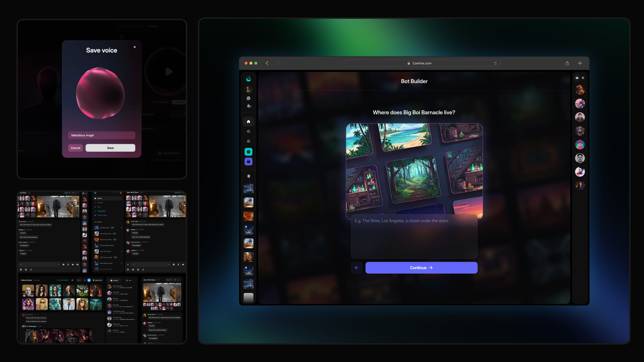Screen dimensions: 644x362
Task: Click the Cantina logo in left sidebar
Action: click(249, 79)
